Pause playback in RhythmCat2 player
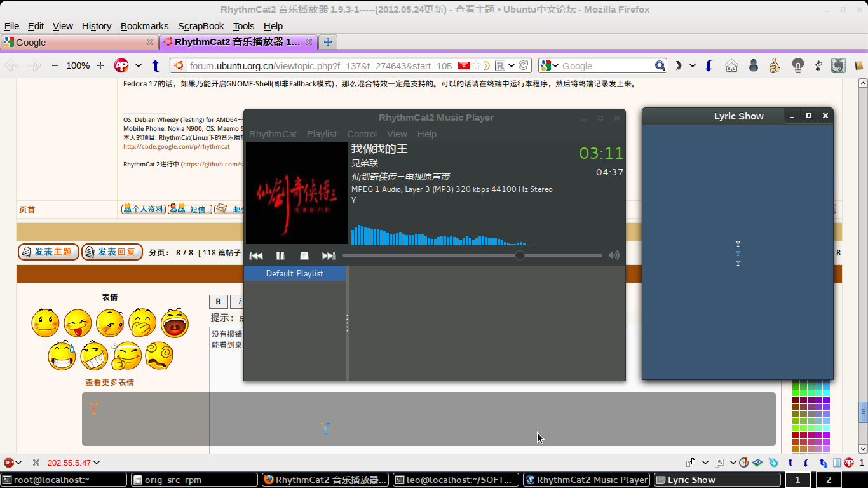The height and width of the screenshot is (488, 868). point(280,255)
